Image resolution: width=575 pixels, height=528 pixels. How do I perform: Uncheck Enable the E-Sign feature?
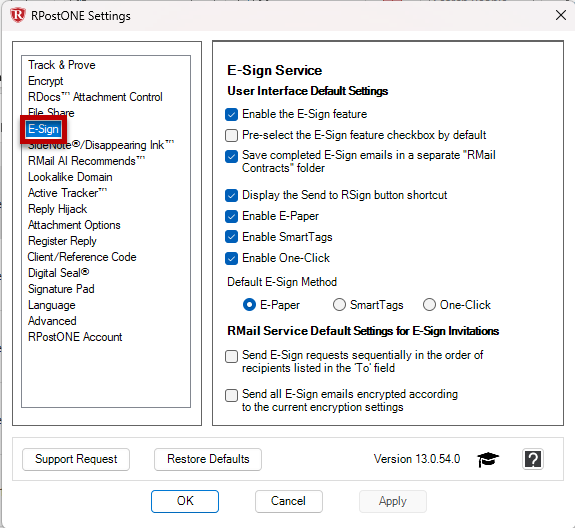click(231, 114)
